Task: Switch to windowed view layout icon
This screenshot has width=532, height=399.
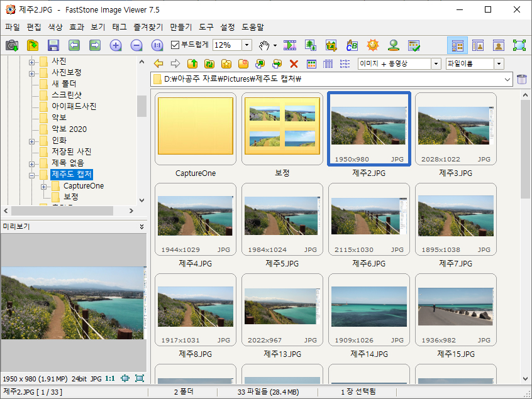Action: coord(478,45)
